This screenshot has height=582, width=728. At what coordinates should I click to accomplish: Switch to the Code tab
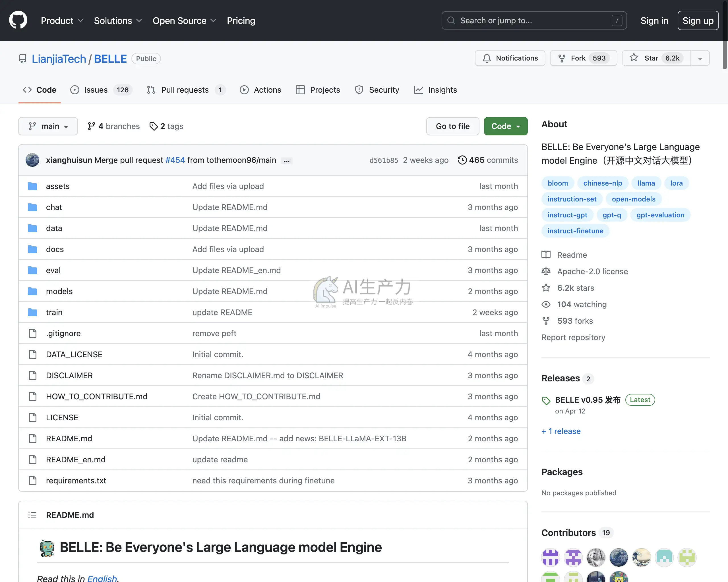point(40,90)
